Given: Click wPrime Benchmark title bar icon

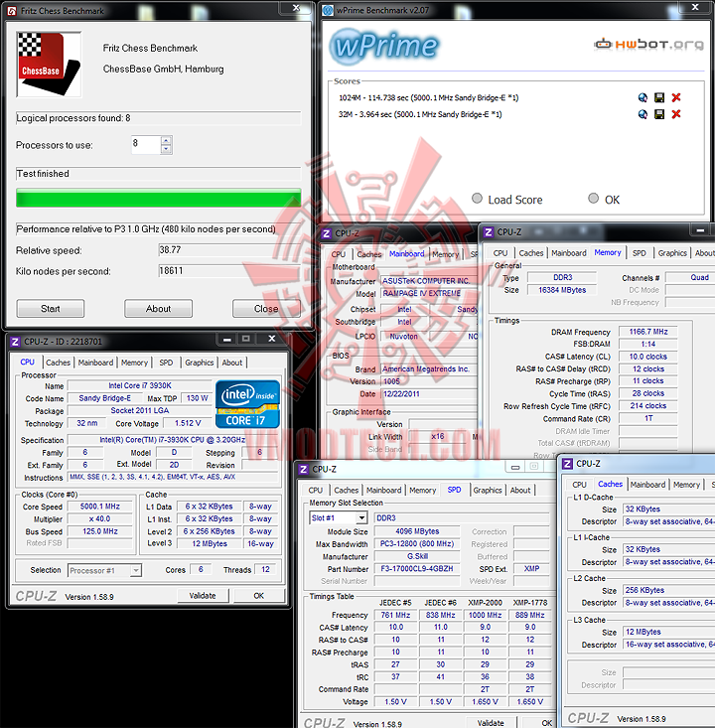Looking at the screenshot, I should [328, 10].
